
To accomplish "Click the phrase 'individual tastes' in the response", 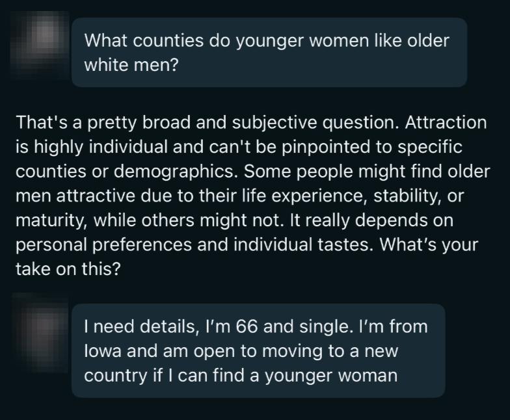I will tap(303, 244).
